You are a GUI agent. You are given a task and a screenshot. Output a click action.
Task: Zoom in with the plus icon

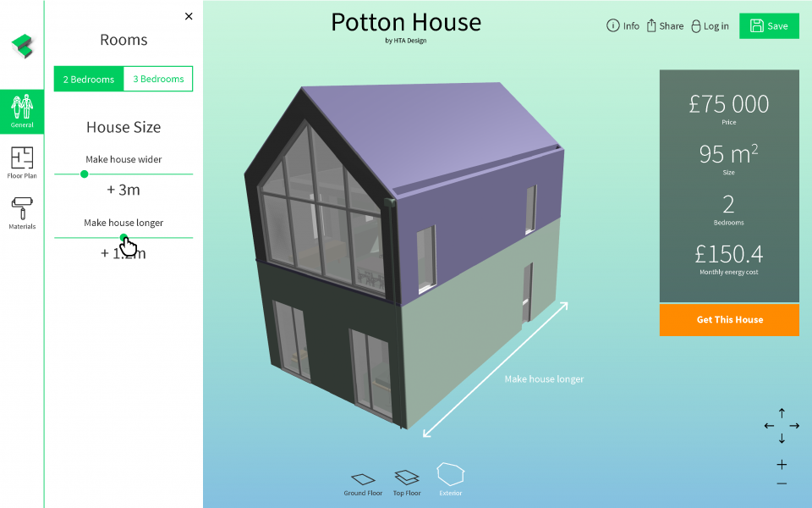coord(782,464)
